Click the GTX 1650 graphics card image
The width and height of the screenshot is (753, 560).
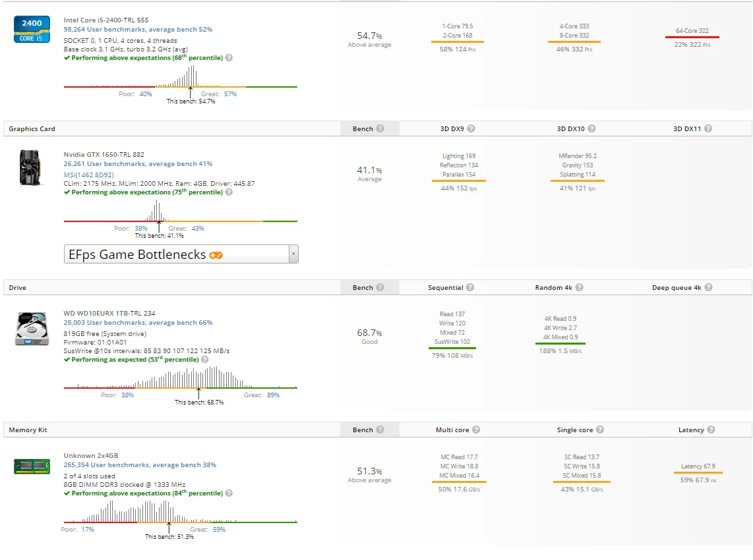click(x=30, y=168)
